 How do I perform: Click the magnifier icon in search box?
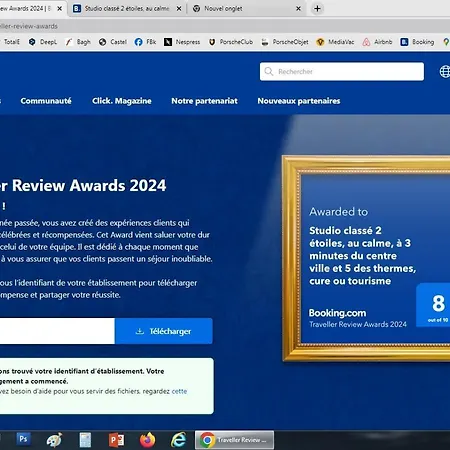pos(269,71)
